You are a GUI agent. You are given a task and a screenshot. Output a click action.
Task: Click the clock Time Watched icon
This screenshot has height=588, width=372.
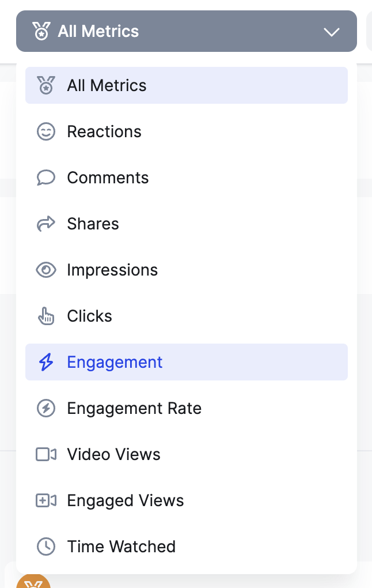tap(45, 546)
